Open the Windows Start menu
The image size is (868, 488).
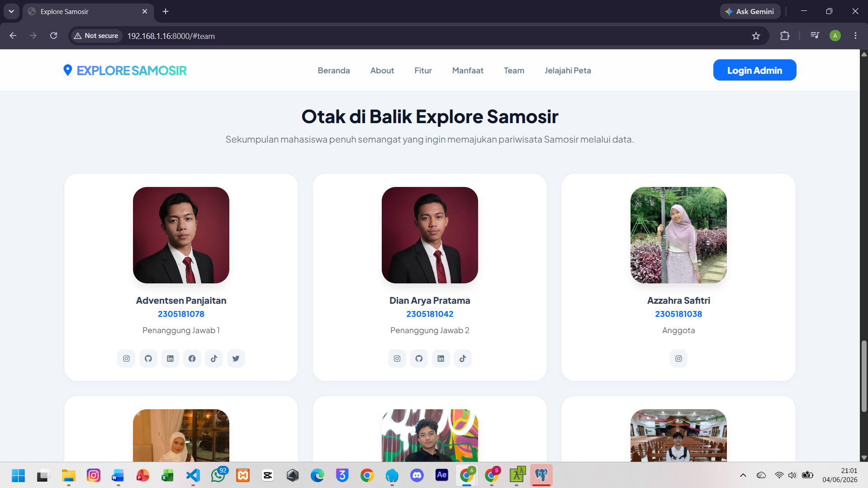tap(18, 475)
